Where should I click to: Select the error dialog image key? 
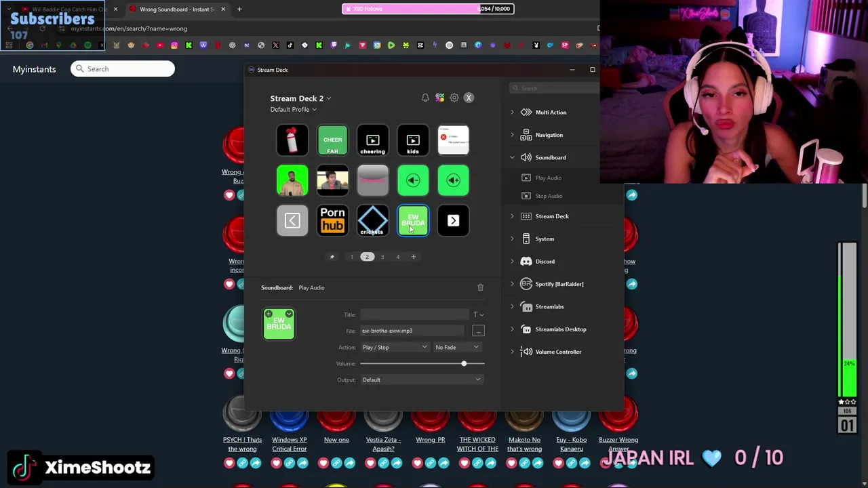pos(454,140)
